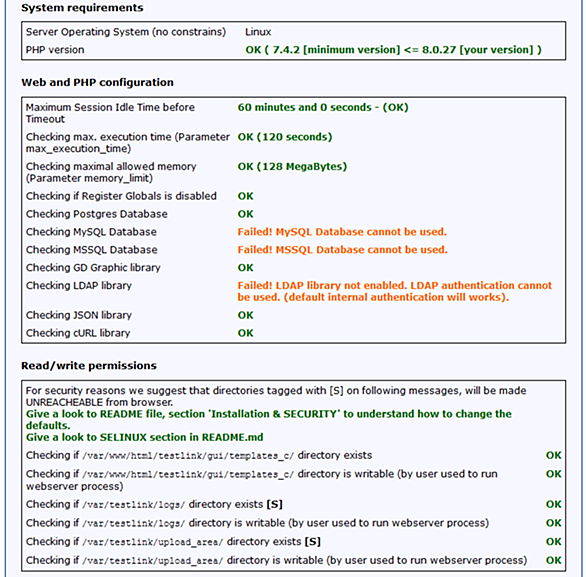This screenshot has width=586, height=577.
Task: Select 'OK (128 MegaBytes)' result
Action: [x=292, y=167]
